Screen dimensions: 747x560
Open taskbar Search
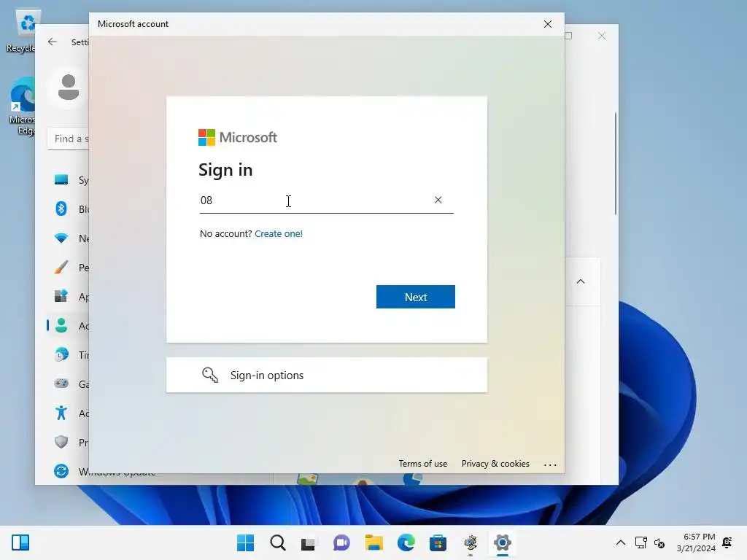tap(278, 542)
